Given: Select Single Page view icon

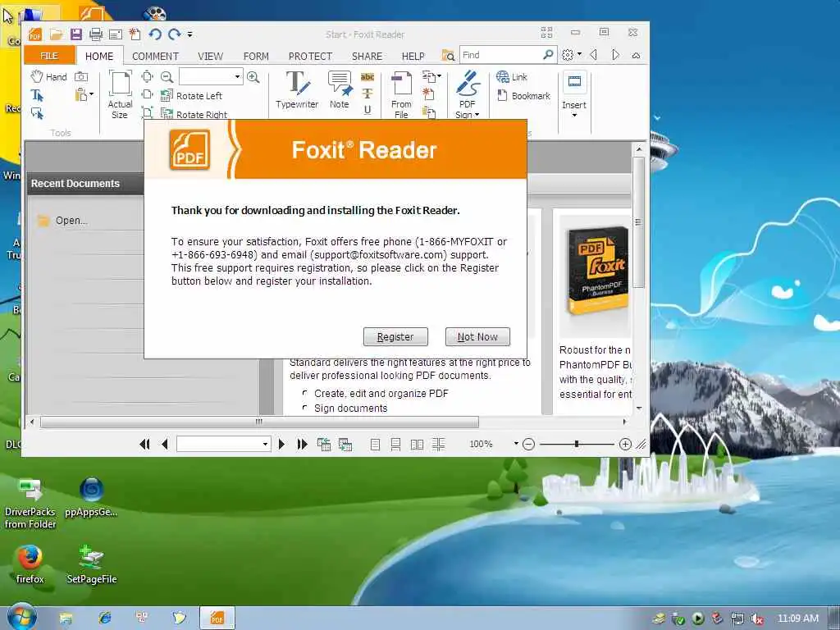Looking at the screenshot, I should click(x=375, y=444).
